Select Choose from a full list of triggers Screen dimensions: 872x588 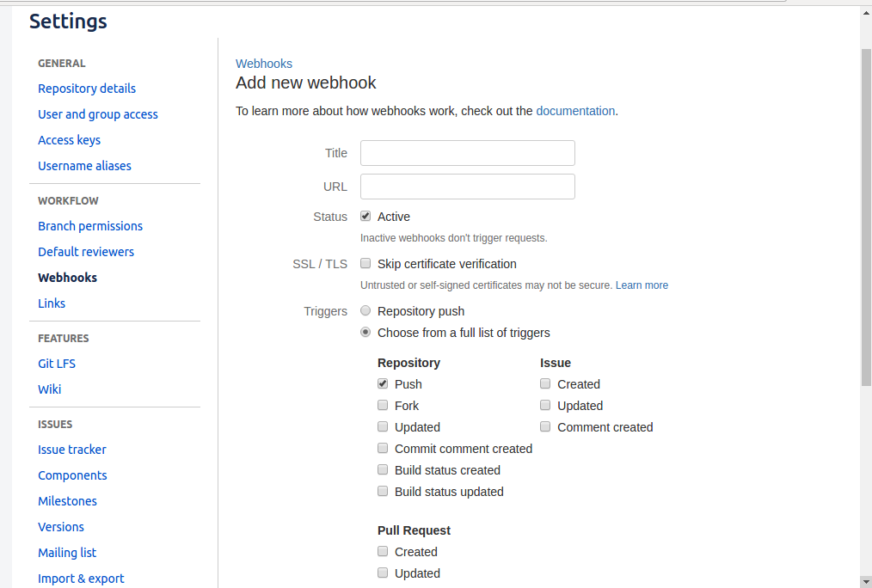tap(365, 333)
